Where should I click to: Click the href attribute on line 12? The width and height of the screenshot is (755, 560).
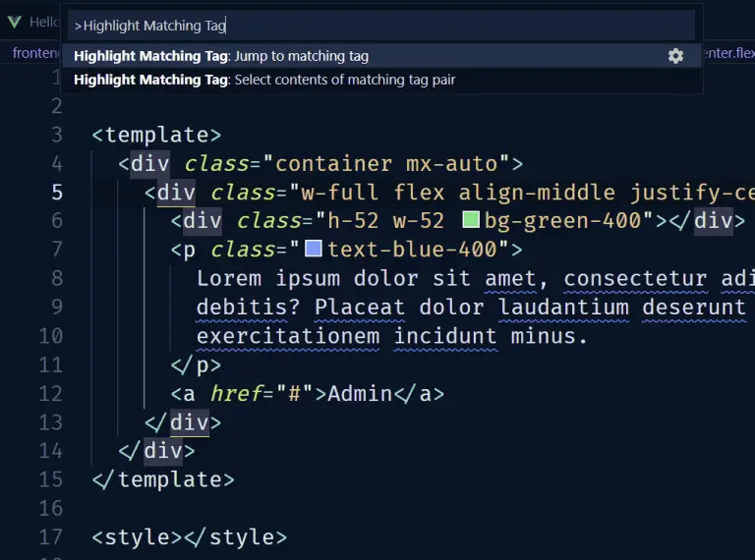point(236,394)
